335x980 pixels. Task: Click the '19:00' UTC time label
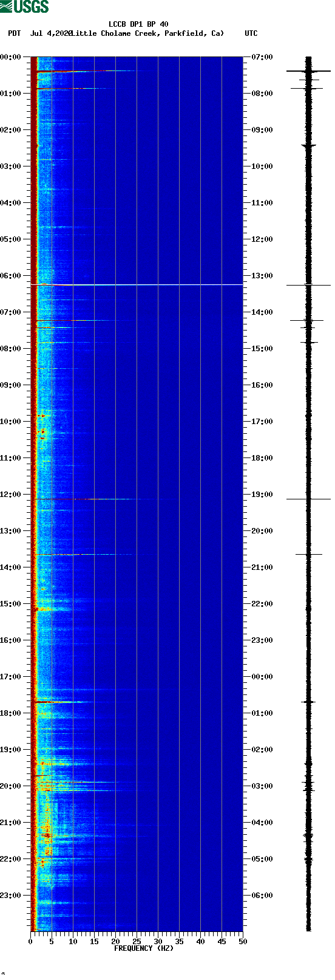pos(262,495)
